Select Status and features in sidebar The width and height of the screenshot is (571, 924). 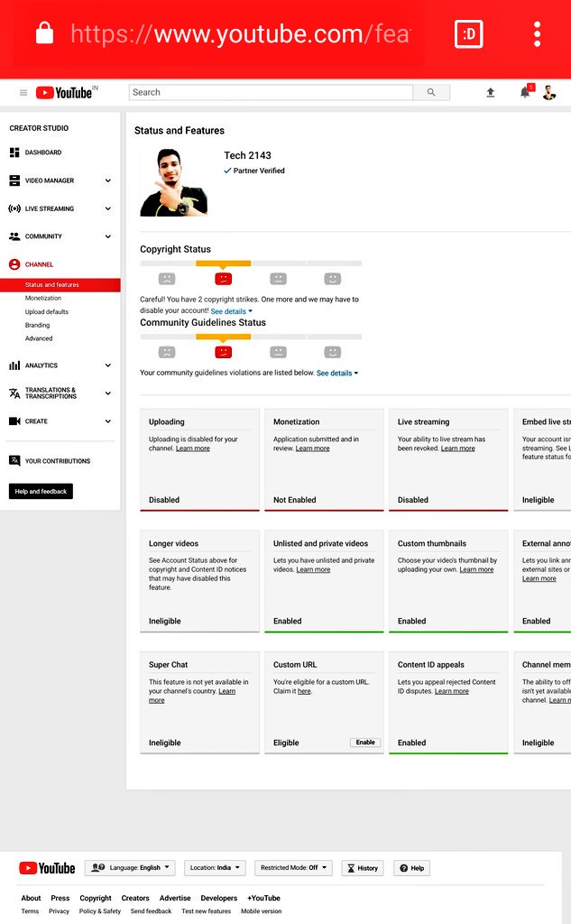(60, 284)
